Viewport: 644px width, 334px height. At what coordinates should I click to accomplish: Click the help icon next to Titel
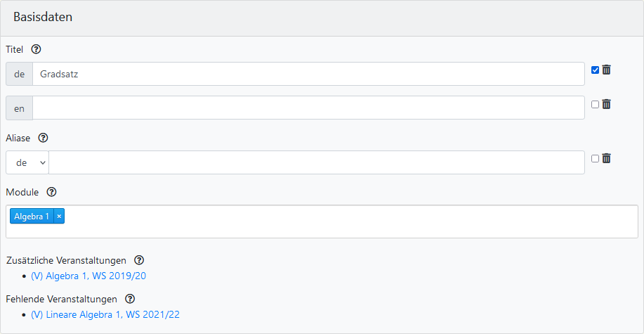[37, 50]
